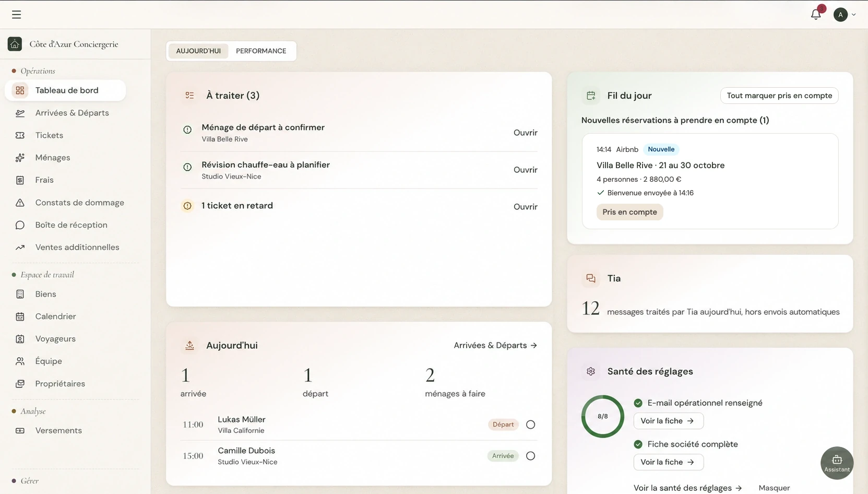Select the AUJOURD'HUI tab
Screen dimensions: 868x494
point(198,51)
